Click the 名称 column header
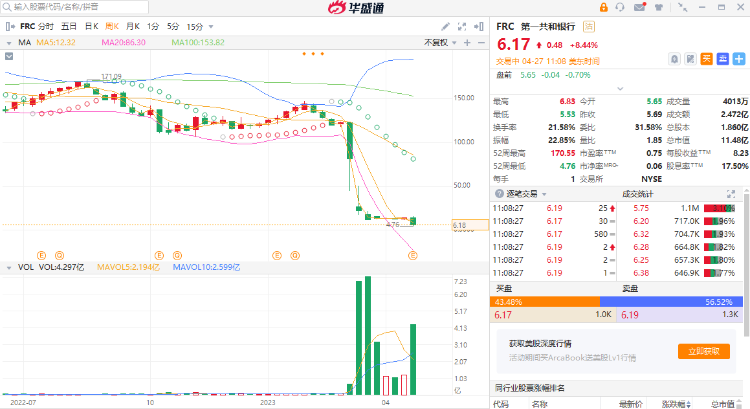Viewport: 750px width, 409px height. coord(539,404)
